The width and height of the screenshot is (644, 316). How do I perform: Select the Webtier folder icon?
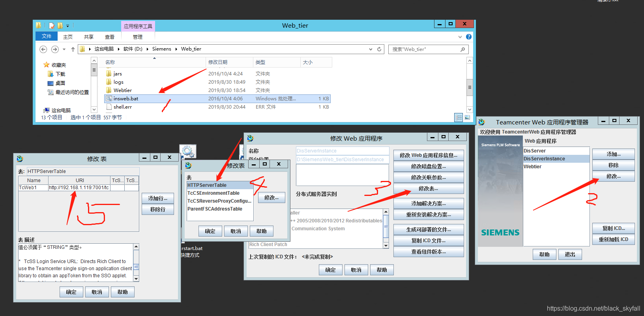click(x=109, y=90)
